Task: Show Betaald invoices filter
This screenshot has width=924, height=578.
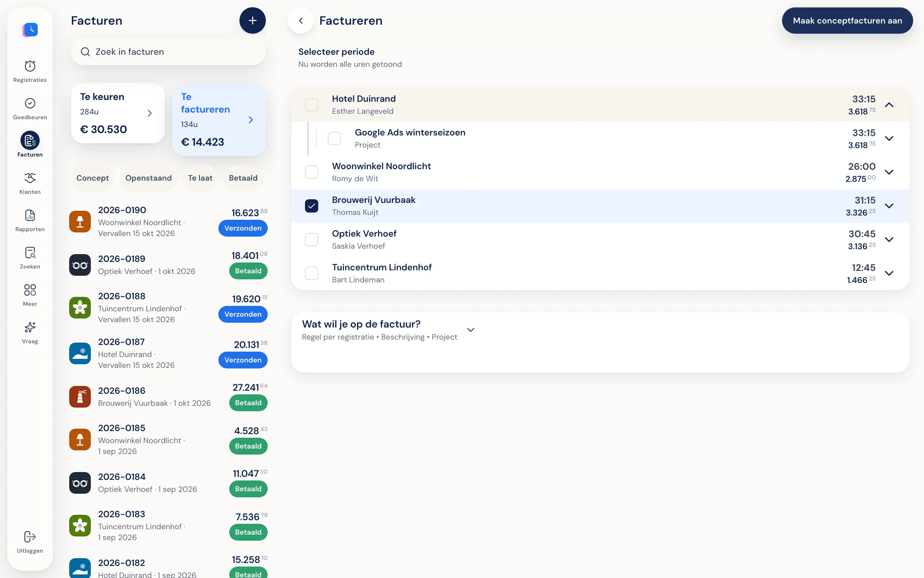Action: click(243, 178)
